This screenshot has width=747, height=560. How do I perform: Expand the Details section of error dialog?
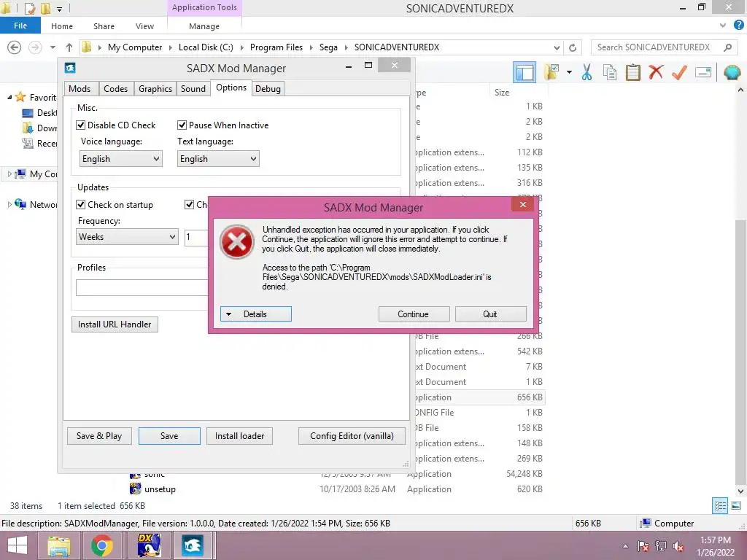pos(256,314)
